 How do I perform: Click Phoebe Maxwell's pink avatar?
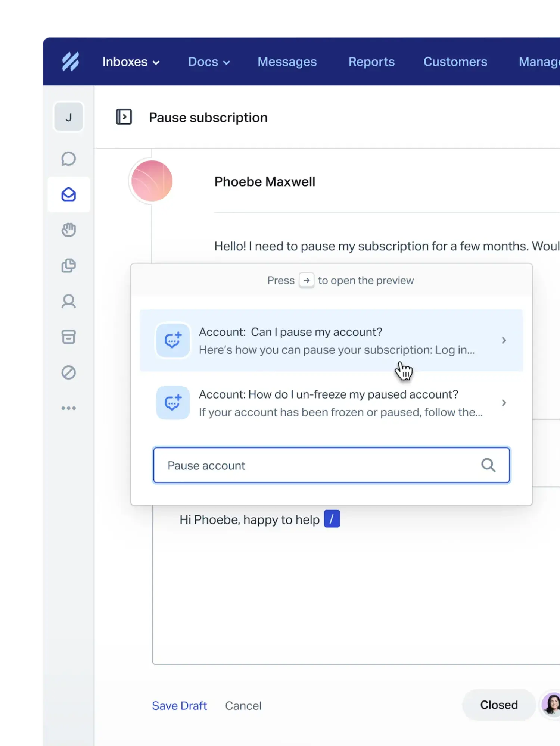tap(152, 181)
